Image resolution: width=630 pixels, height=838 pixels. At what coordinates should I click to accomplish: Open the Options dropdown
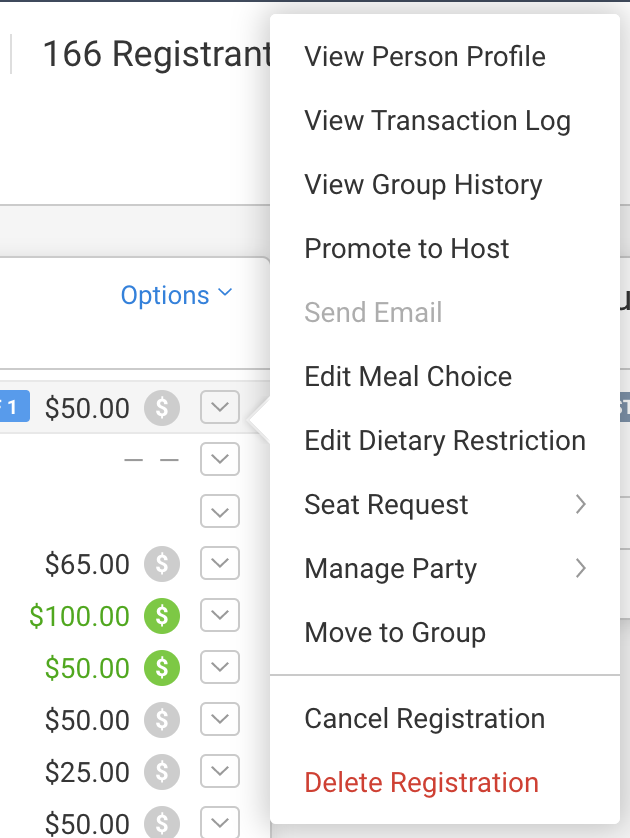176,295
